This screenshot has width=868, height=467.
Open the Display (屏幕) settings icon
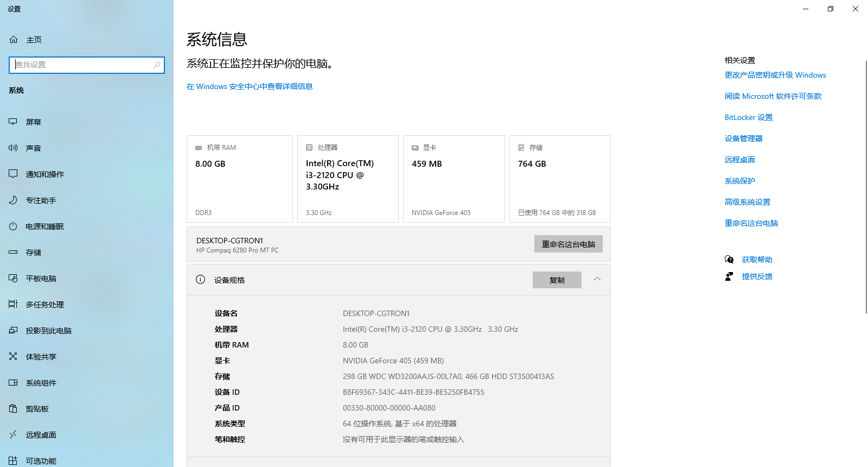[x=13, y=122]
